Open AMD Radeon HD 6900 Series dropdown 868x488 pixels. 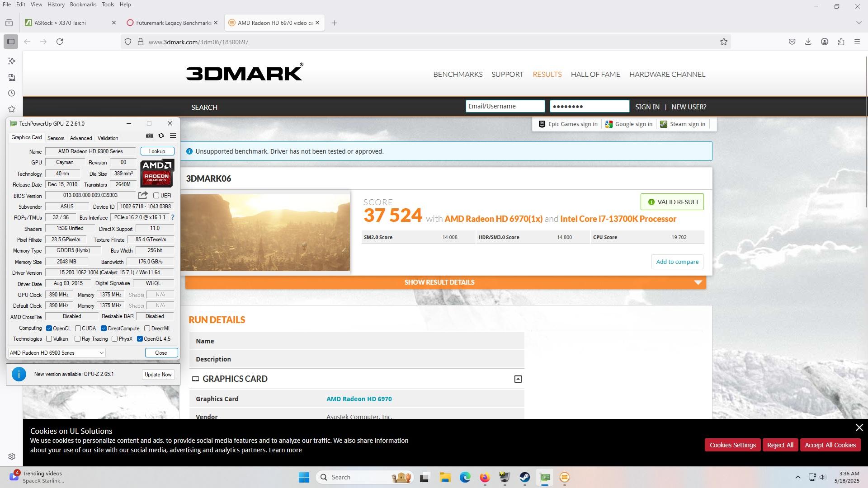pyautogui.click(x=57, y=353)
